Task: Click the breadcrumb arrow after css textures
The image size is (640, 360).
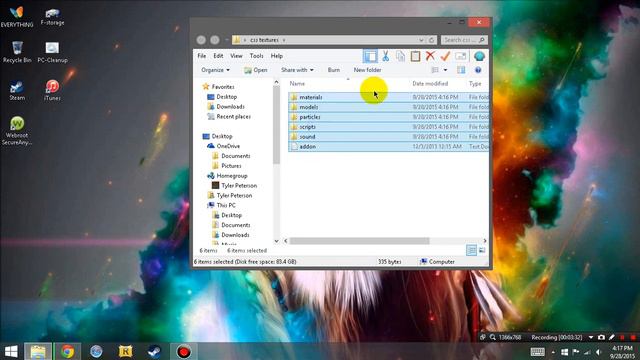Action: [284, 40]
